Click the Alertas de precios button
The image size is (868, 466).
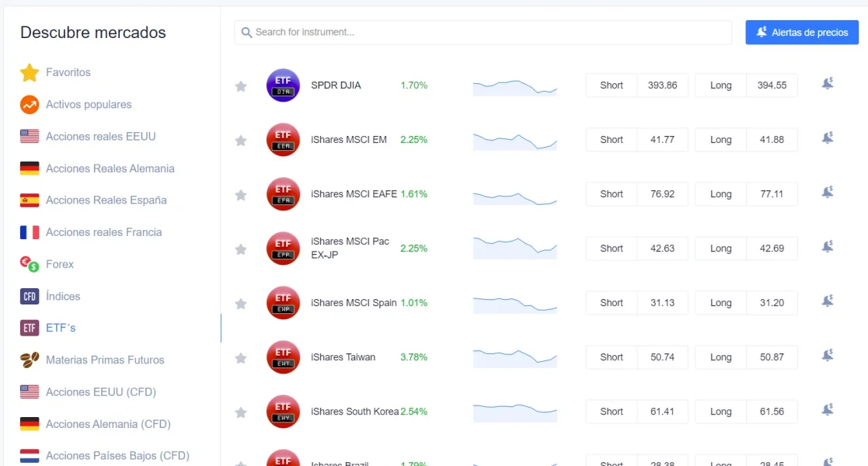point(802,33)
